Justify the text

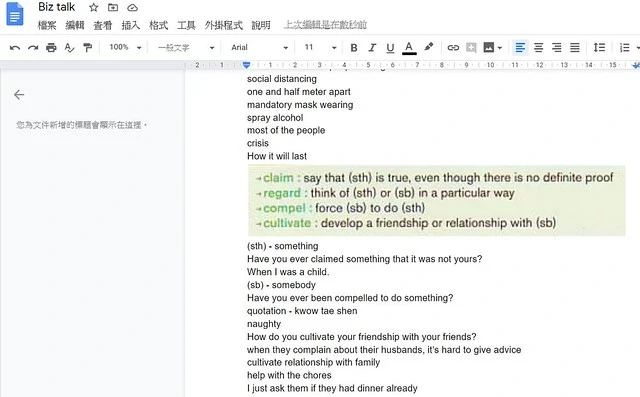pos(575,48)
